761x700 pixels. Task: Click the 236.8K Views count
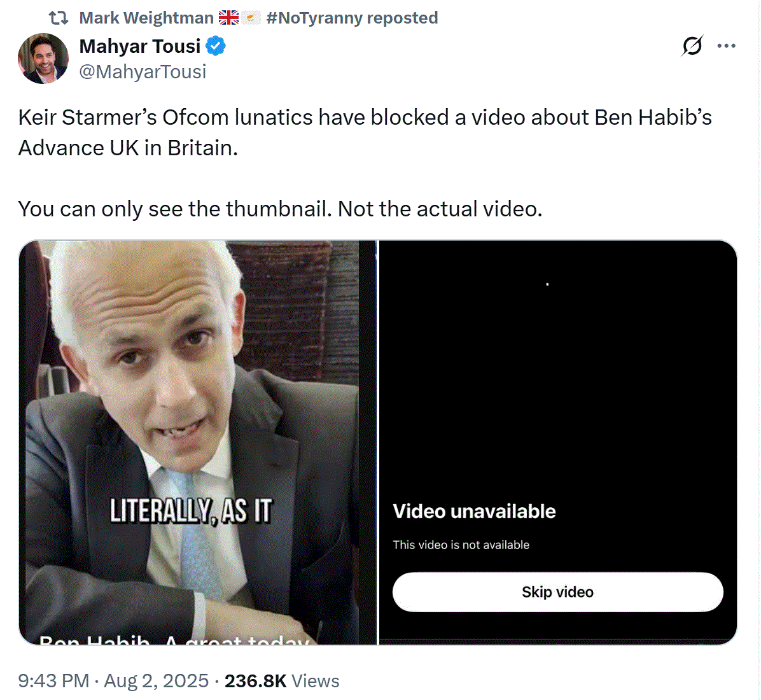click(x=282, y=681)
